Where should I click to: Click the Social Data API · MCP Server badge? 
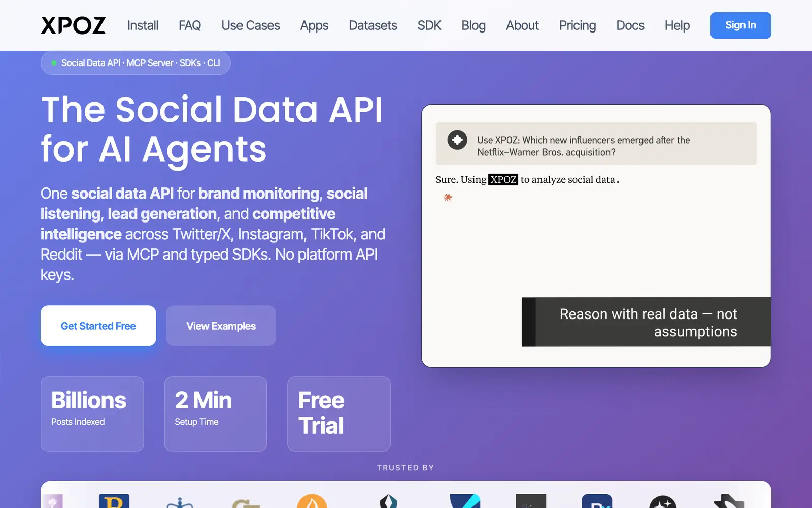pyautogui.click(x=136, y=63)
